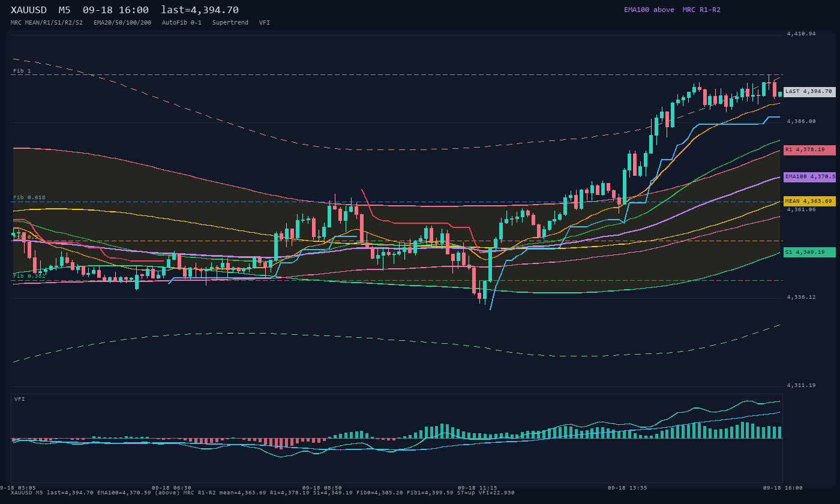Click the 4,336.12 price axis value
This screenshot has width=840, height=504.
pyautogui.click(x=802, y=297)
